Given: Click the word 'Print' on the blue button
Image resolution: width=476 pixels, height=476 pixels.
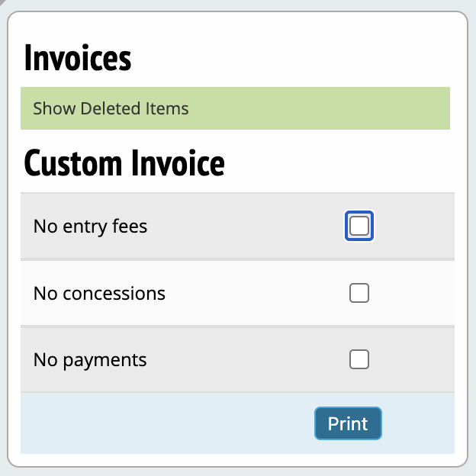Looking at the screenshot, I should pyautogui.click(x=348, y=423).
